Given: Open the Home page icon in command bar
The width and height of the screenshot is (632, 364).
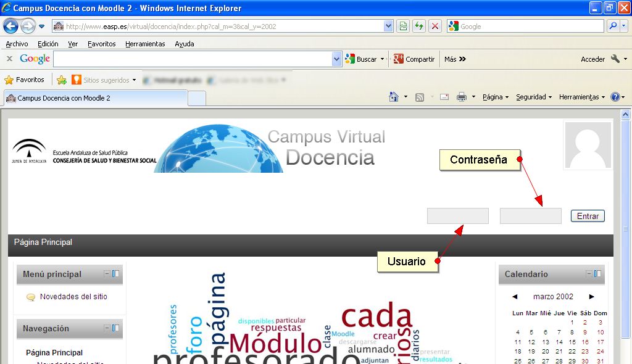Looking at the screenshot, I should click(x=394, y=97).
